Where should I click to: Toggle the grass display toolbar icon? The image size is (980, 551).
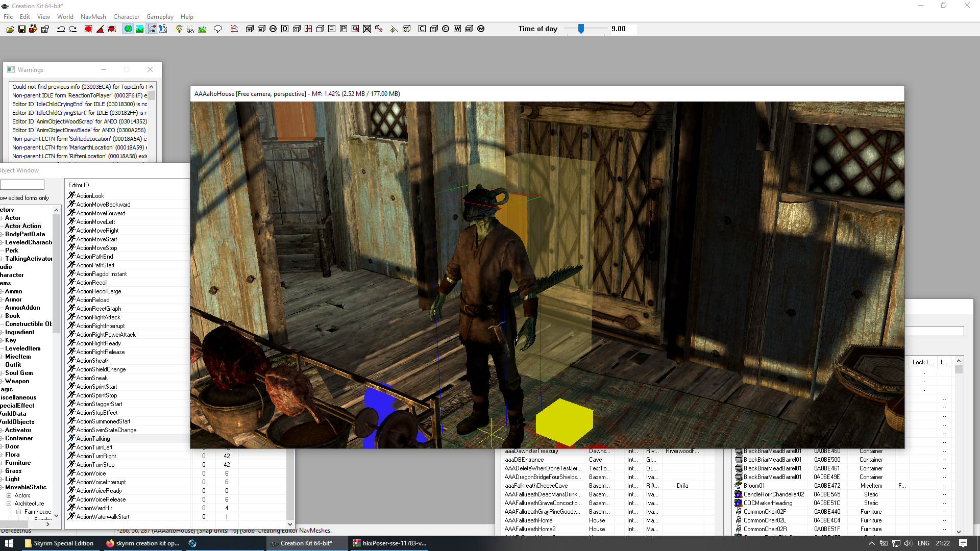click(202, 29)
